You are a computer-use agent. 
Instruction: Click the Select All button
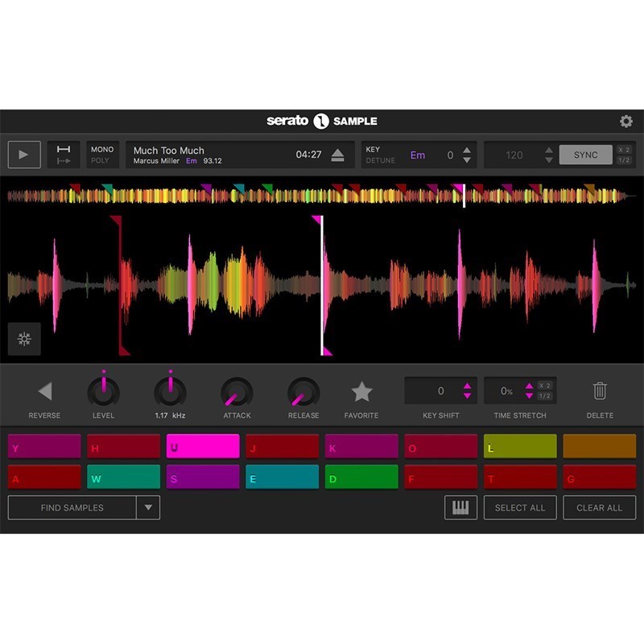(520, 508)
